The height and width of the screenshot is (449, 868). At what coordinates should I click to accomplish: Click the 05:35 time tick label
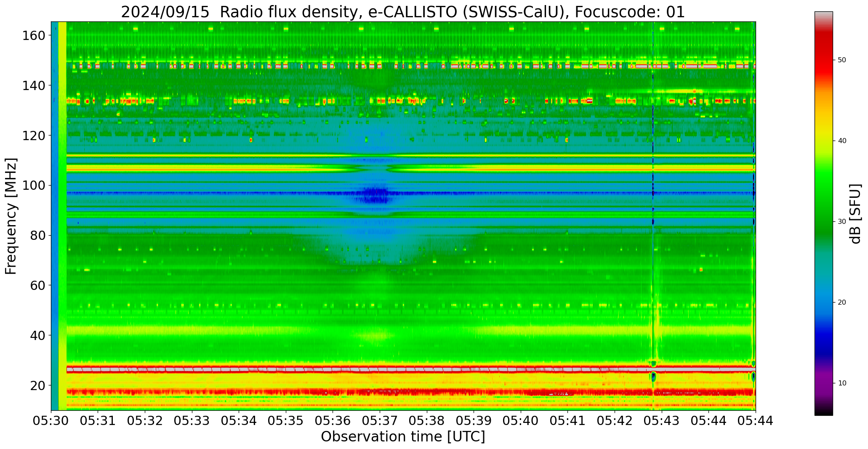[286, 421]
